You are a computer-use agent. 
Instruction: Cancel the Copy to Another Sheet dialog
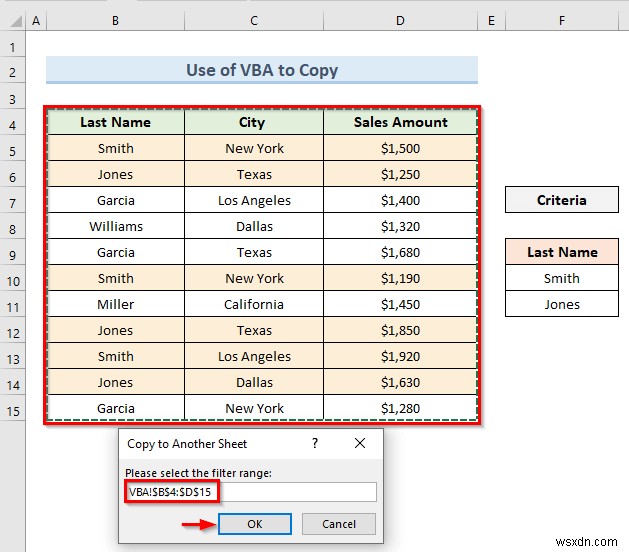pos(339,524)
